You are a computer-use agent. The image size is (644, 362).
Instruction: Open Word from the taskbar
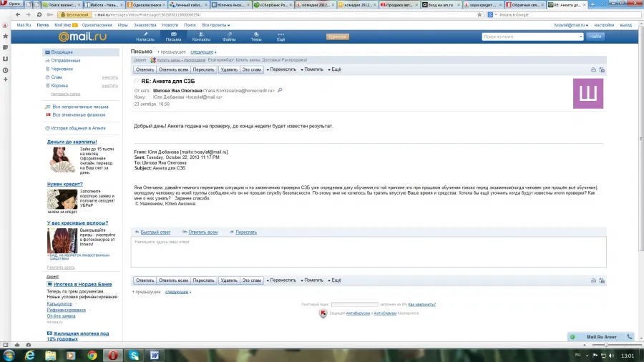point(155,356)
